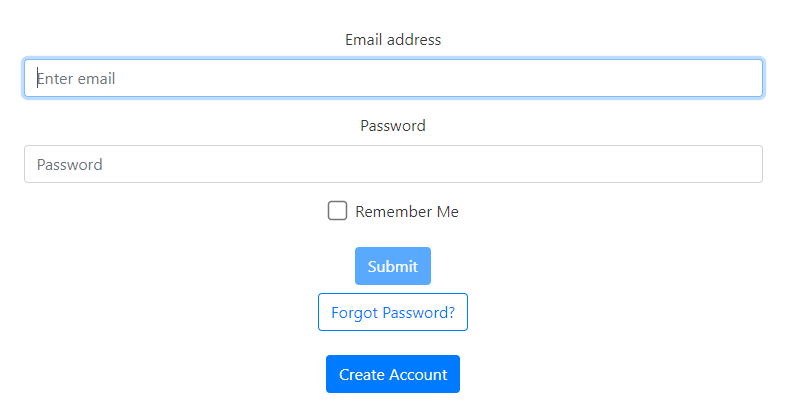
Task: Tick the Remember Me checkbox
Action: click(338, 211)
